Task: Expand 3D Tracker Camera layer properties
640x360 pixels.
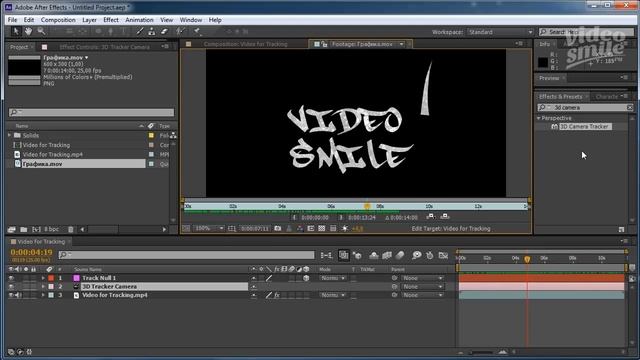Action: click(43, 287)
